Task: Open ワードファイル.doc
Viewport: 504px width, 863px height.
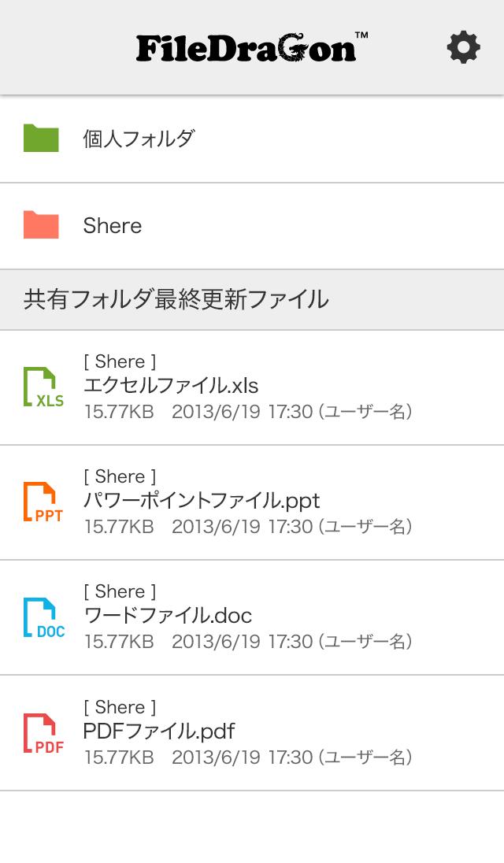Action: click(x=168, y=616)
